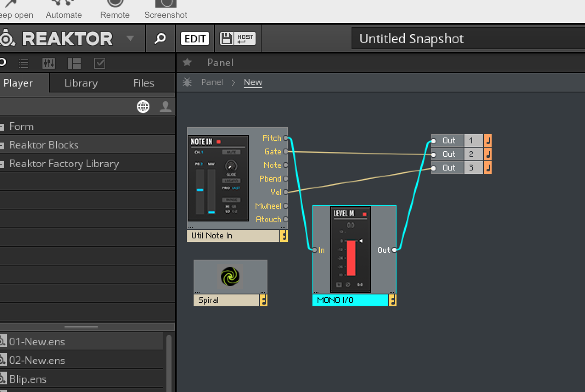Switch to the Player tab
Image resolution: width=585 pixels, height=392 pixels.
pos(24,83)
